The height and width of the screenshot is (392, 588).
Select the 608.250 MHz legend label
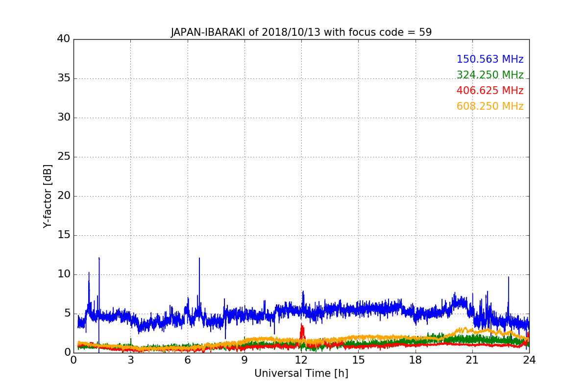click(490, 106)
